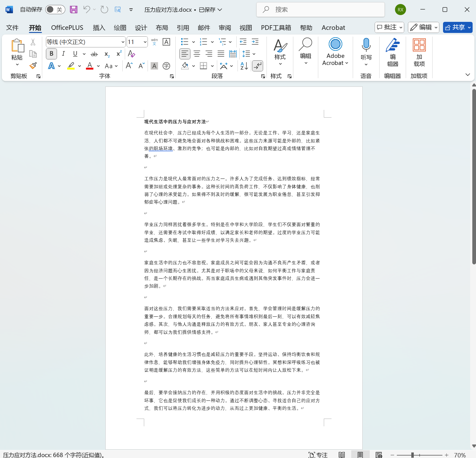
Task: Open the line spacing dropdown
Action: pos(253,54)
